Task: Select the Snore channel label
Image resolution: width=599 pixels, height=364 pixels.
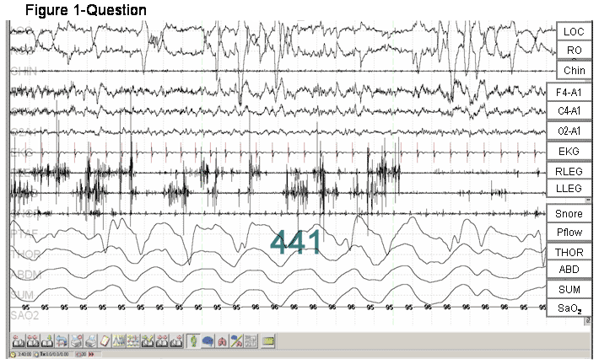Action: tap(574, 213)
